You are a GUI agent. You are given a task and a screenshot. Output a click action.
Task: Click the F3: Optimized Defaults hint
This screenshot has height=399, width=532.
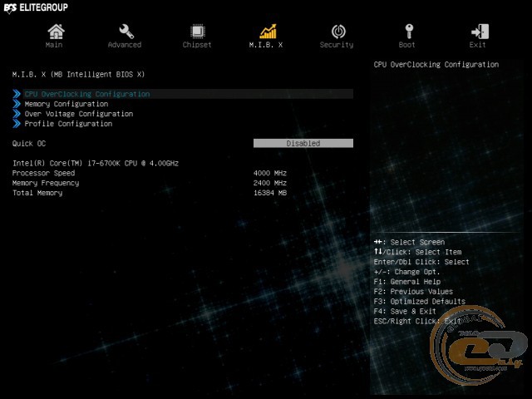(x=419, y=301)
